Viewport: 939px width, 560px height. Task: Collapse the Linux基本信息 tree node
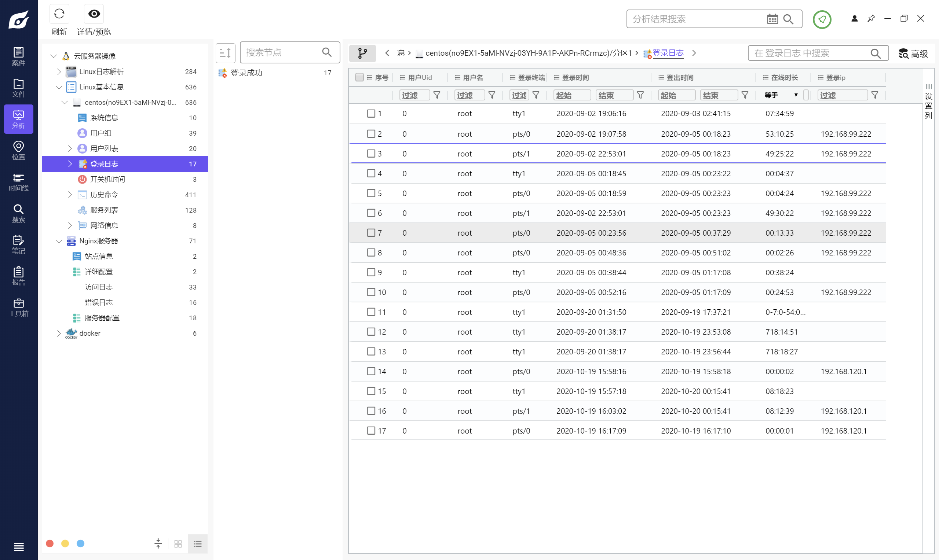point(59,87)
